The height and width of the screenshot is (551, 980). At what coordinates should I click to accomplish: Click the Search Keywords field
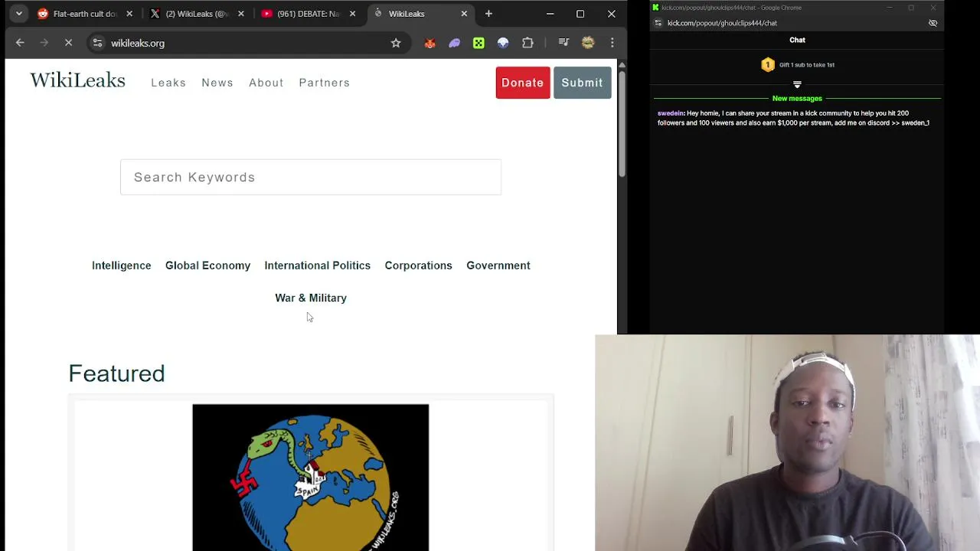(x=311, y=177)
